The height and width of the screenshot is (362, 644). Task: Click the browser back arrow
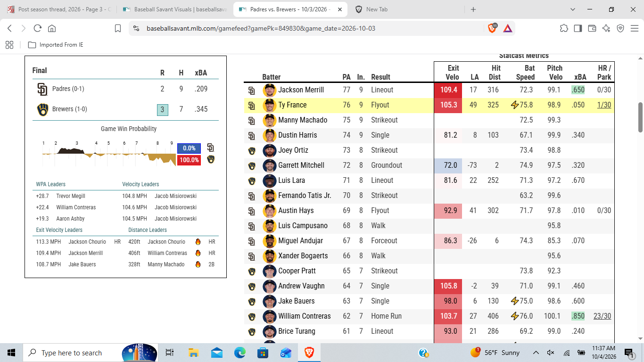[x=9, y=28]
